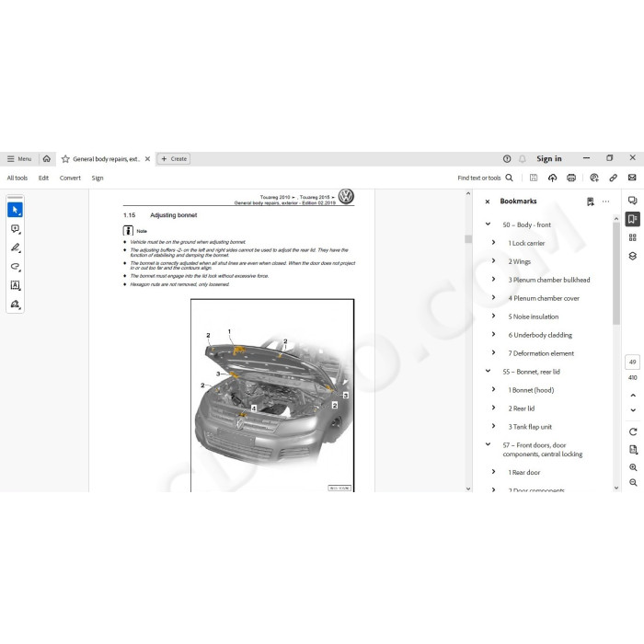Toggle the Bookmarks panel icon
644x644 pixels.
(633, 219)
